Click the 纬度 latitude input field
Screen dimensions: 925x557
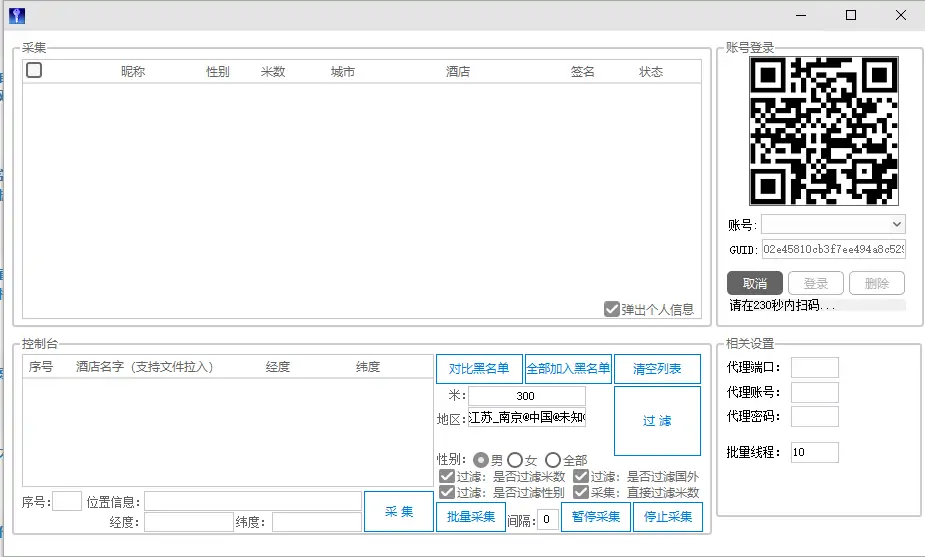click(317, 522)
